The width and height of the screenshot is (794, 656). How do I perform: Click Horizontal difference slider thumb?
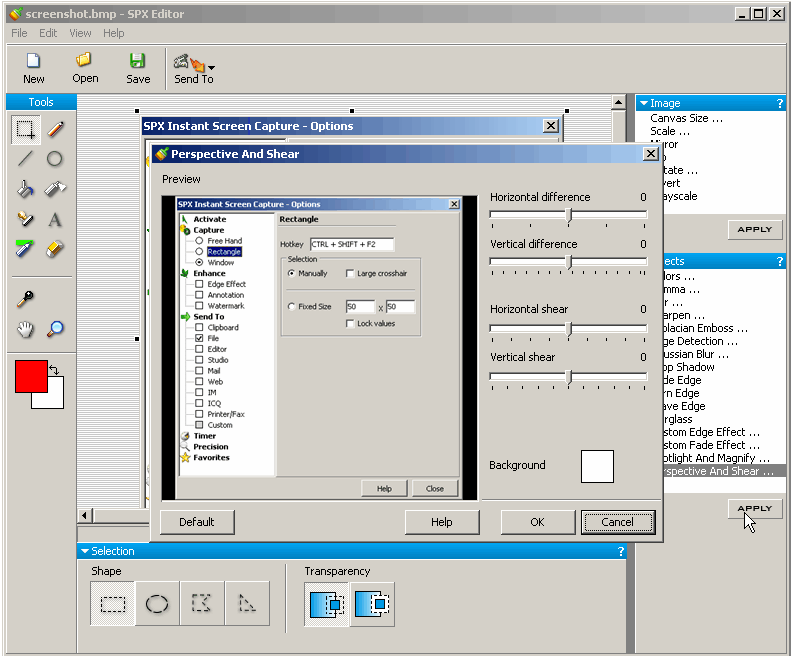tap(569, 215)
